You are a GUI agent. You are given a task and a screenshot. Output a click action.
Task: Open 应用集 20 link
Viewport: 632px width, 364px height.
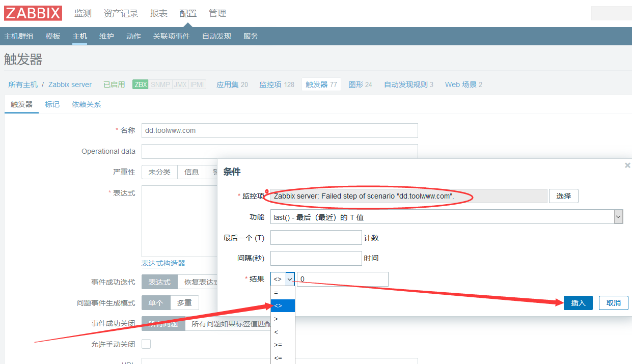(232, 85)
